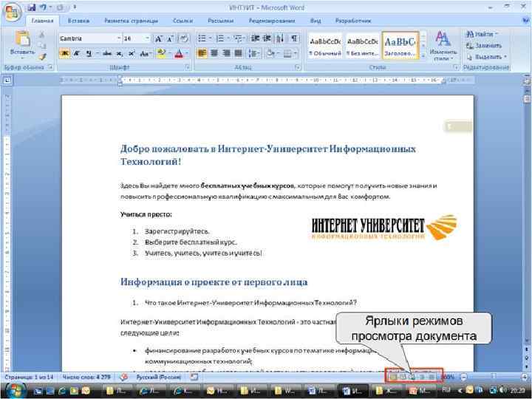Open the Review (Рецензирование) tab
This screenshot has width=532, height=399.
(272, 21)
